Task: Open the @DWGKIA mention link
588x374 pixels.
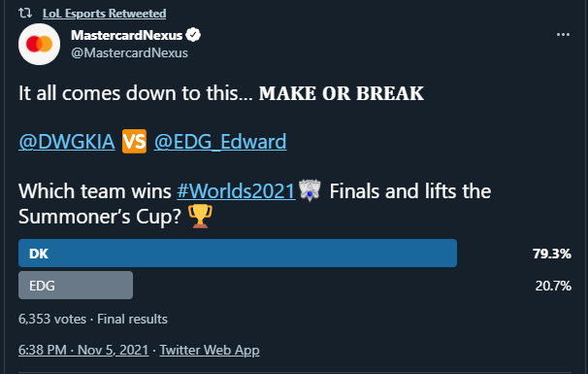Action: (x=67, y=142)
